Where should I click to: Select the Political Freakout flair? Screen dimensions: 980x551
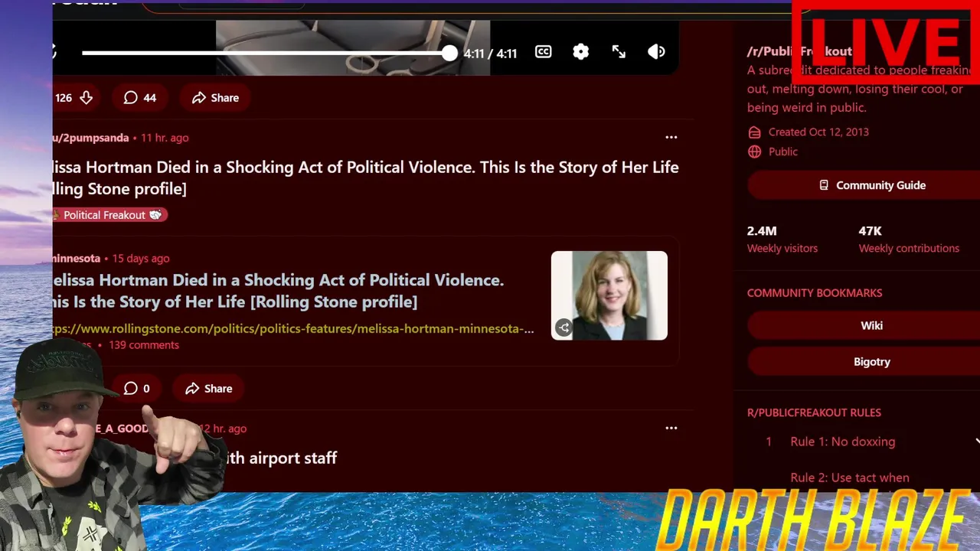(x=109, y=215)
